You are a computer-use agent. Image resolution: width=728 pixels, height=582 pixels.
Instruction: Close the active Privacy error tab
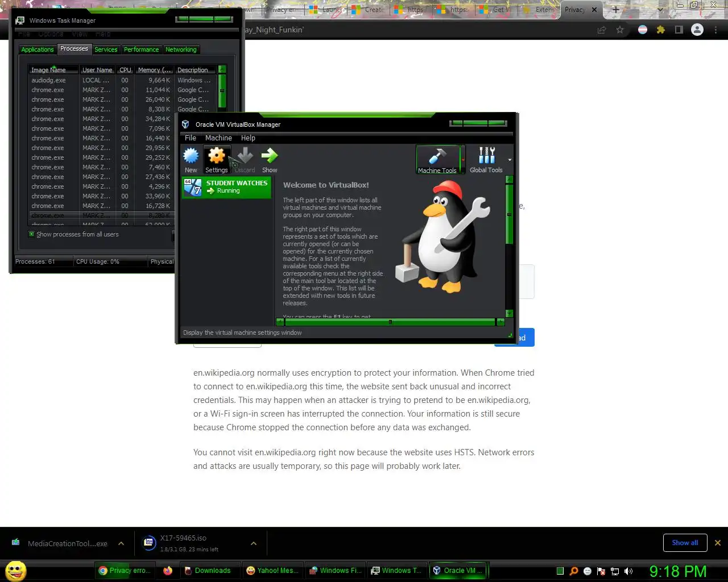(x=594, y=10)
